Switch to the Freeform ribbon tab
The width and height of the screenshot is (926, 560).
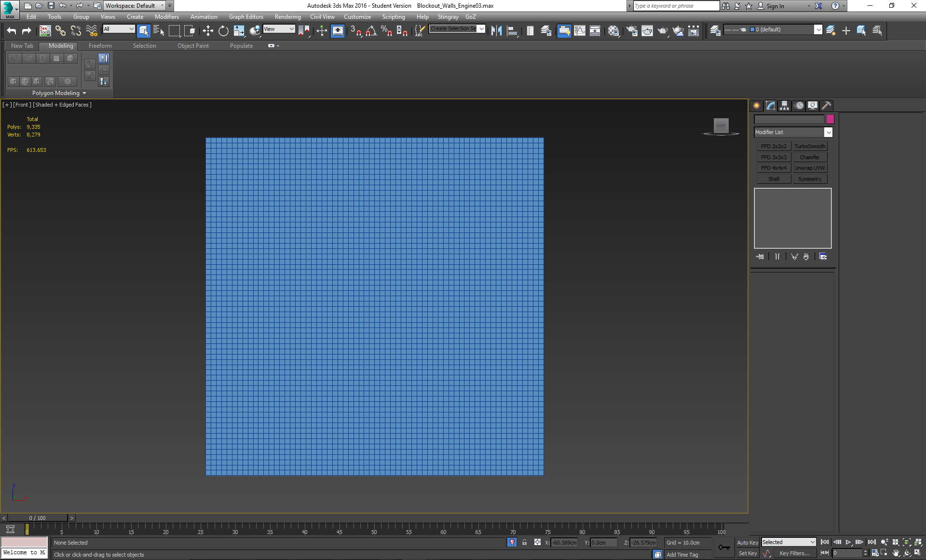click(x=100, y=46)
